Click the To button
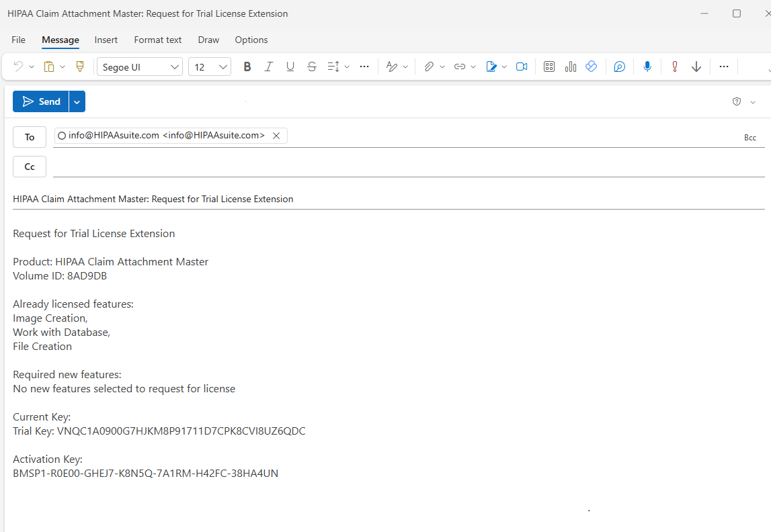Screen dimensions: 771x532 coord(30,137)
